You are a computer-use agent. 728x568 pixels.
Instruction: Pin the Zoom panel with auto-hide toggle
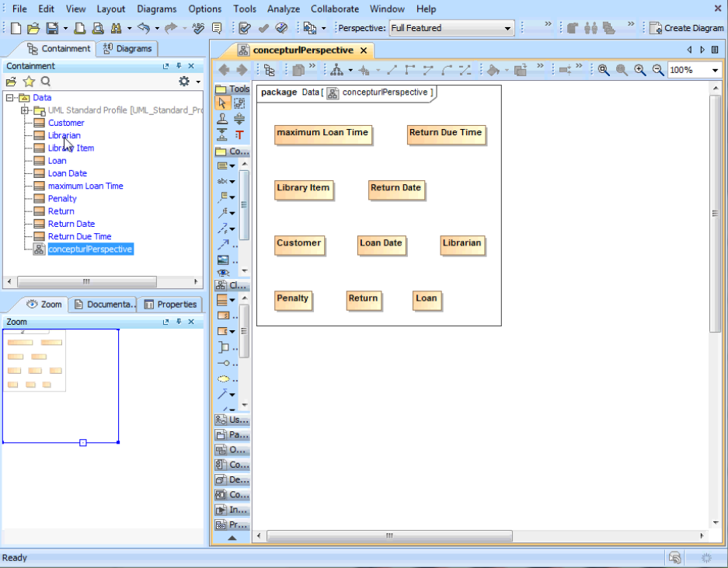click(179, 322)
